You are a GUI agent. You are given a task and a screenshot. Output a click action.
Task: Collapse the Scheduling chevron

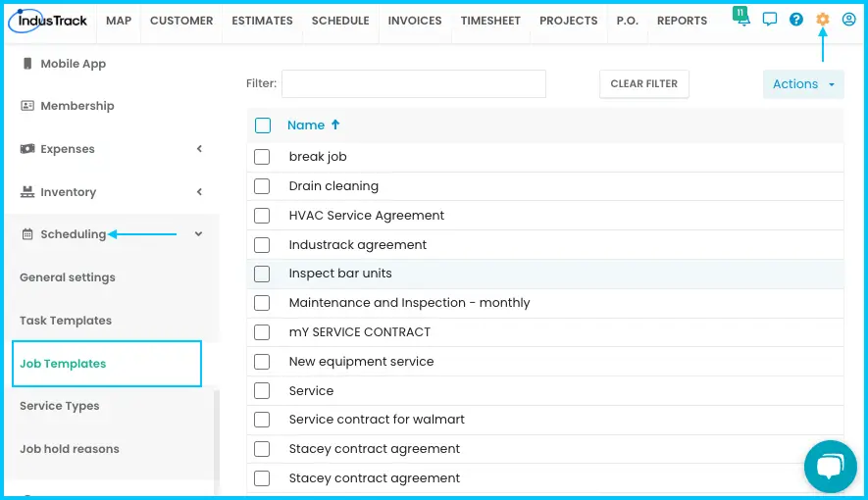pyautogui.click(x=199, y=234)
